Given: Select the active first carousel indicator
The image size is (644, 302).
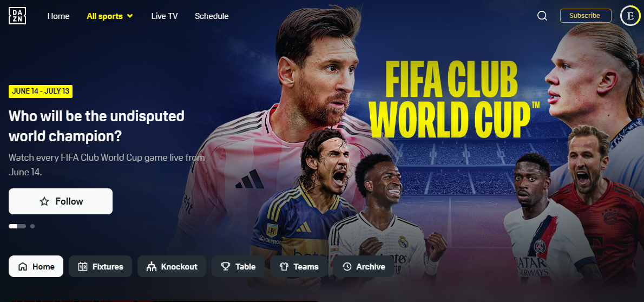Looking at the screenshot, I should pyautogui.click(x=17, y=226).
